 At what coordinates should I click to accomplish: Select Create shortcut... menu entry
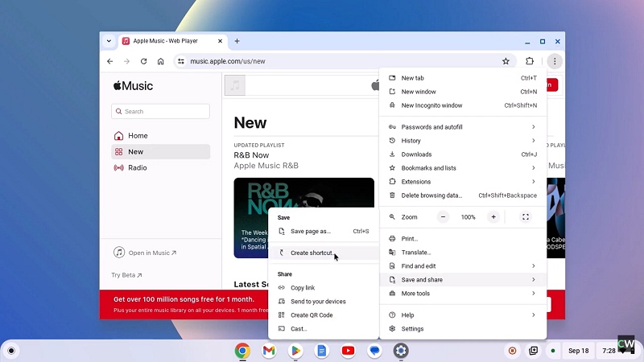coord(312,253)
